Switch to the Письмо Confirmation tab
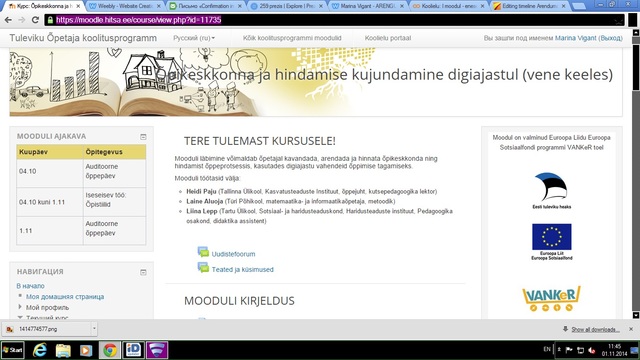This screenshot has width=640, height=360. click(205, 6)
